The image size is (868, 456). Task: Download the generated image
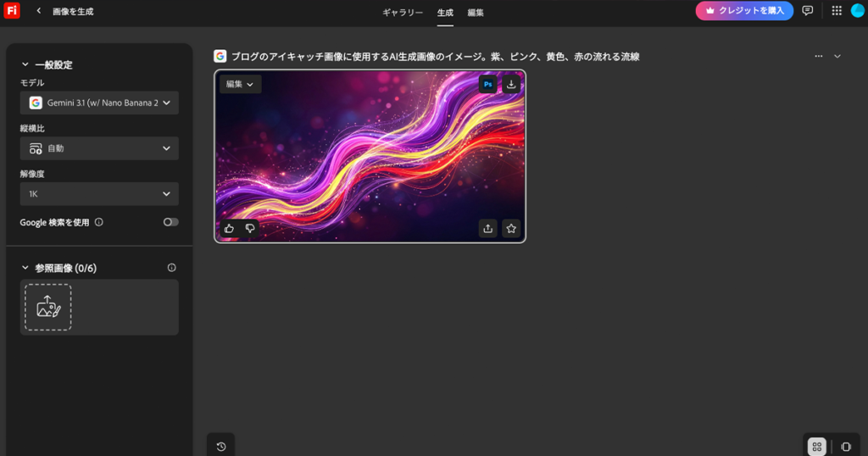pyautogui.click(x=510, y=84)
